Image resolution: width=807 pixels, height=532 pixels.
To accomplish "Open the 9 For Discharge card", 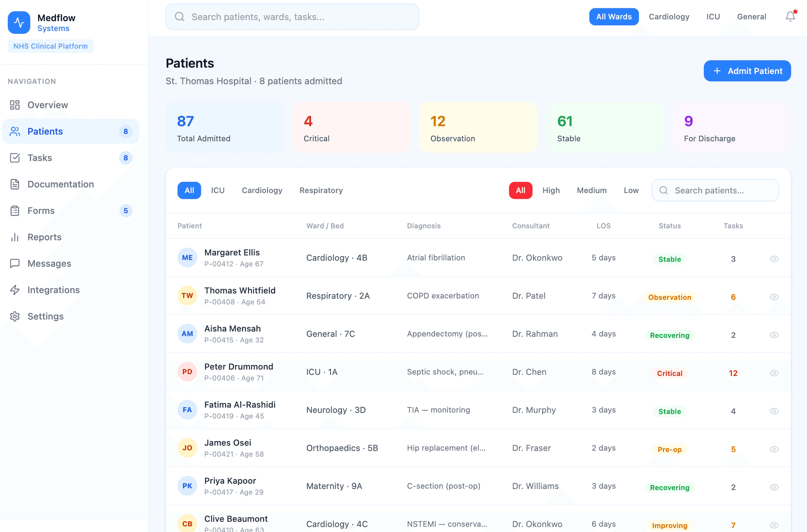I will point(732,128).
